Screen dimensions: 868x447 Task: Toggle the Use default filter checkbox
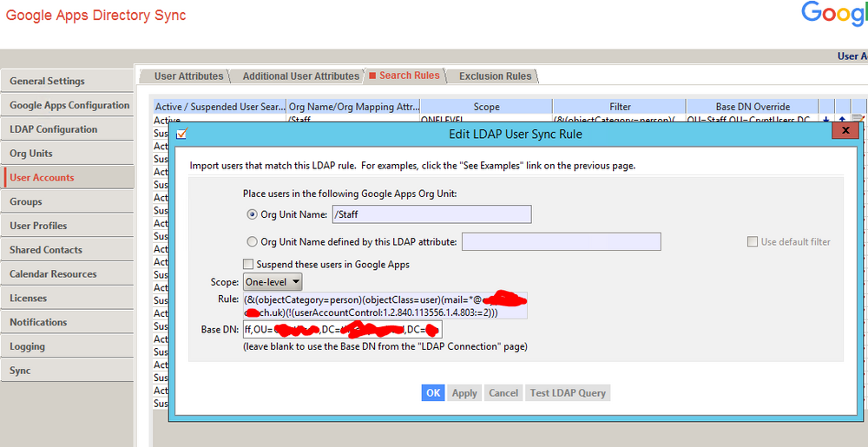tap(753, 242)
